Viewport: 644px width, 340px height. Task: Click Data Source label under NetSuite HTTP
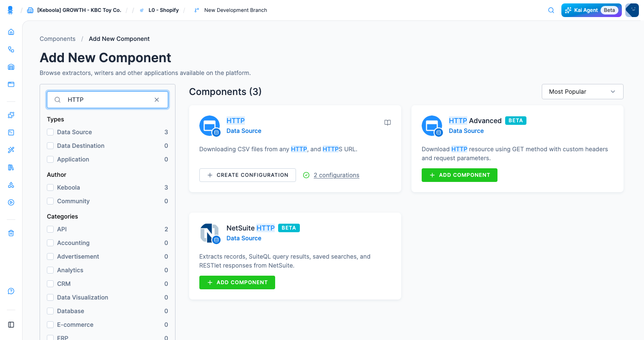[244, 238]
